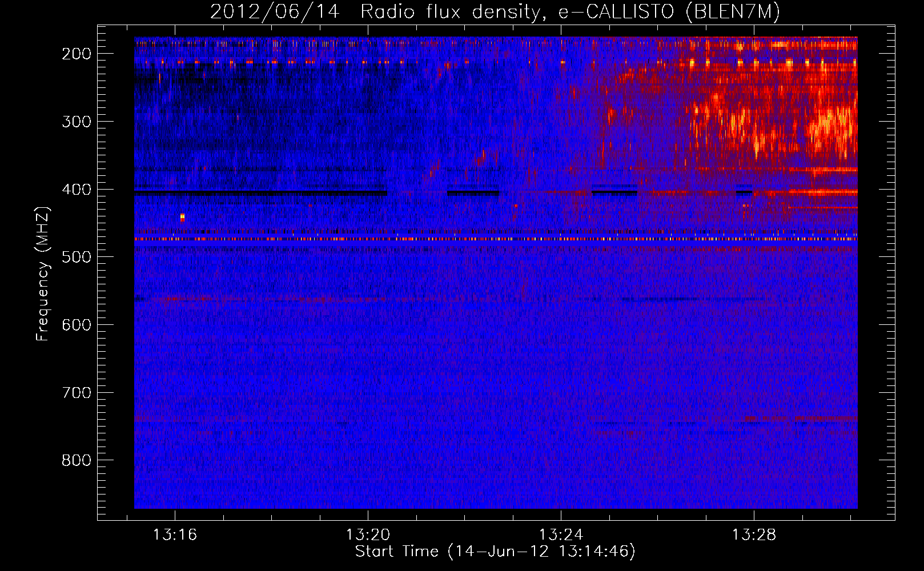Select the 600 frequency tick label
Image resolution: width=924 pixels, height=571 pixels.
(x=77, y=325)
